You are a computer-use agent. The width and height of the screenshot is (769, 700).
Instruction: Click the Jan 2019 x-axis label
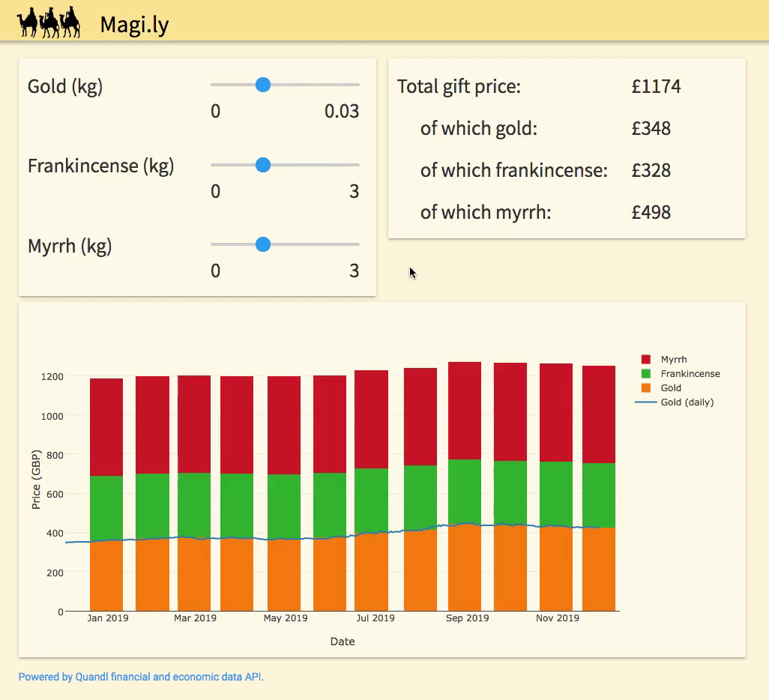click(107, 618)
